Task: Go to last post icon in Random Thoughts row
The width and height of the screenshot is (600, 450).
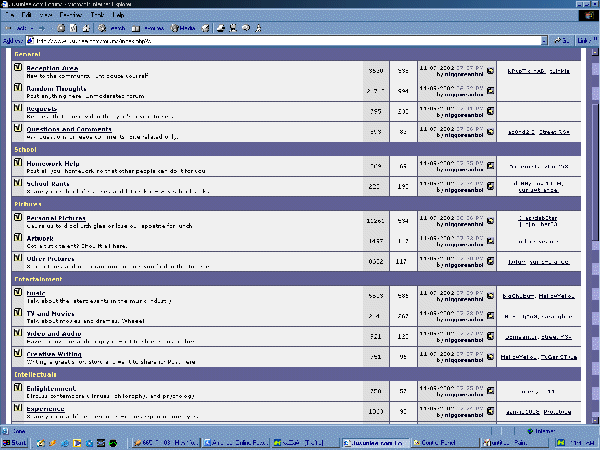Action: (x=490, y=93)
